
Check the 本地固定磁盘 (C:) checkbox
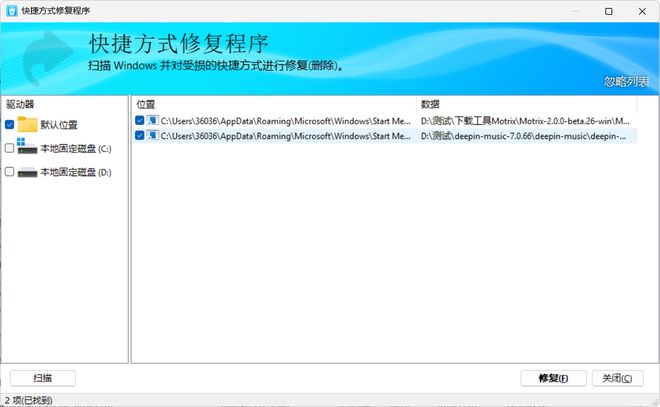coord(9,148)
